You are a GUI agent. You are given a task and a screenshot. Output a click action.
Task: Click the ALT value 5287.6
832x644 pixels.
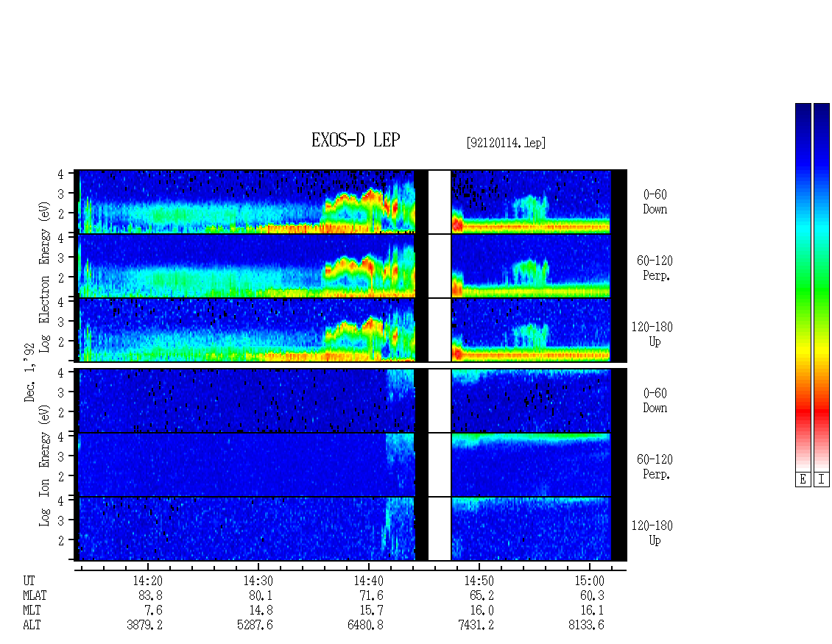(255, 626)
